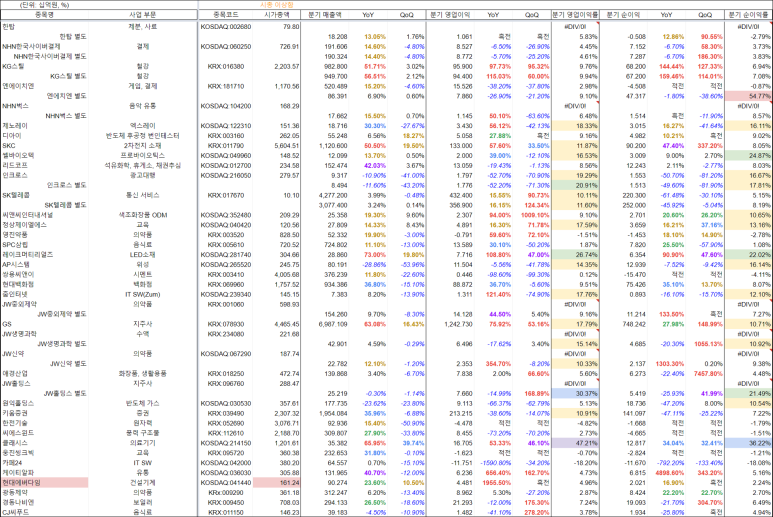
Task: Click the red 1055.13% QoQ cell
Action: [x=708, y=344]
